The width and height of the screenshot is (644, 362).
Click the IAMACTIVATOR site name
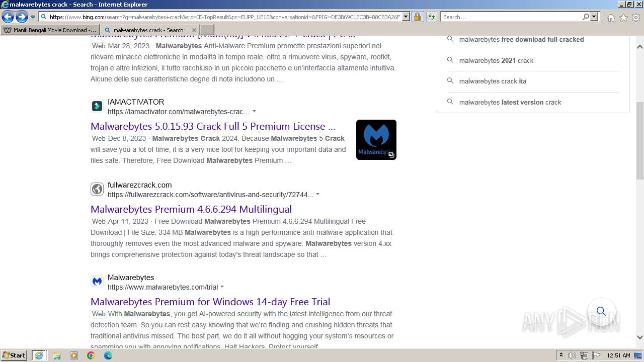[x=136, y=102]
